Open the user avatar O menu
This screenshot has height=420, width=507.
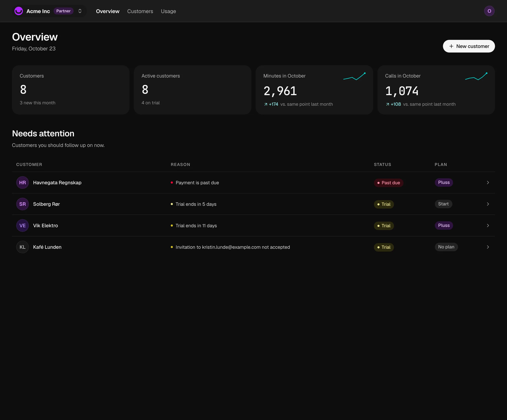point(489,11)
